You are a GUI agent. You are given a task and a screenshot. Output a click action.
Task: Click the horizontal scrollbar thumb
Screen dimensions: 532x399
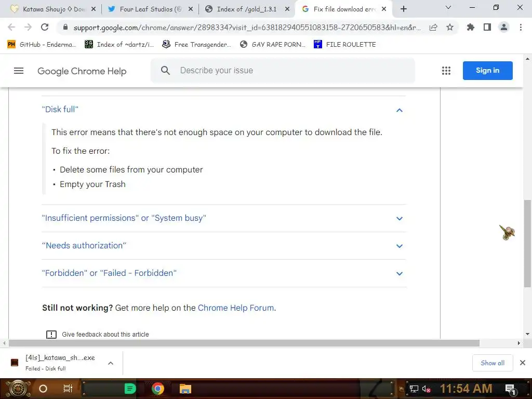click(244, 343)
